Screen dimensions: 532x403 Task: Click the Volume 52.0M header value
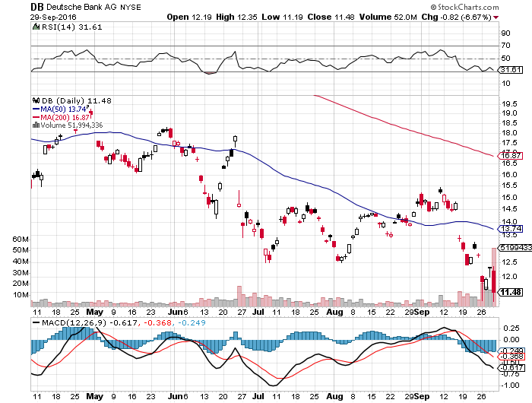click(388, 17)
